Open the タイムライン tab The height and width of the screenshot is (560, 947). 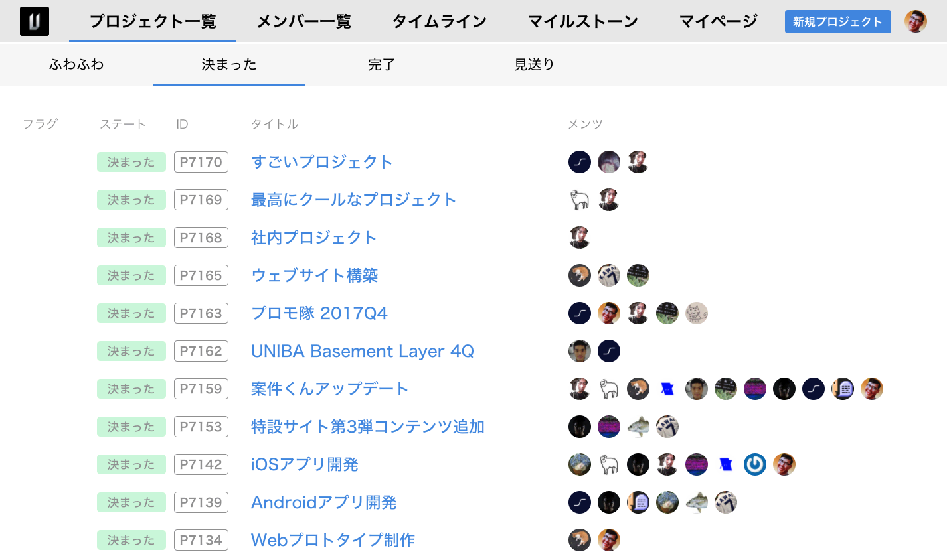439,21
